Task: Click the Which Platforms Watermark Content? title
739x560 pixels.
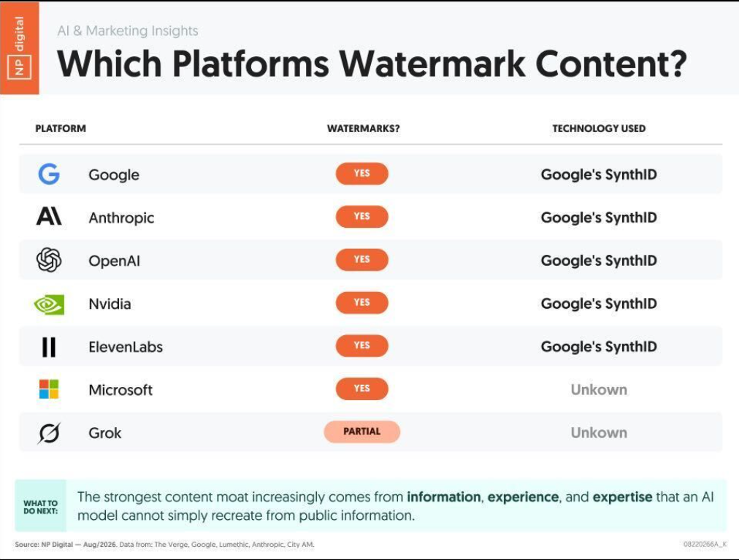Action: pyautogui.click(x=372, y=64)
